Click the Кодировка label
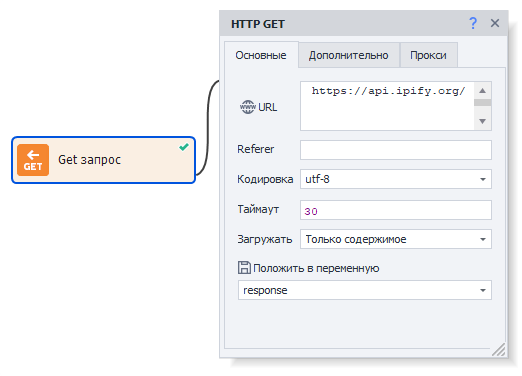Image resolution: width=522 pixels, height=376 pixels. (x=265, y=179)
